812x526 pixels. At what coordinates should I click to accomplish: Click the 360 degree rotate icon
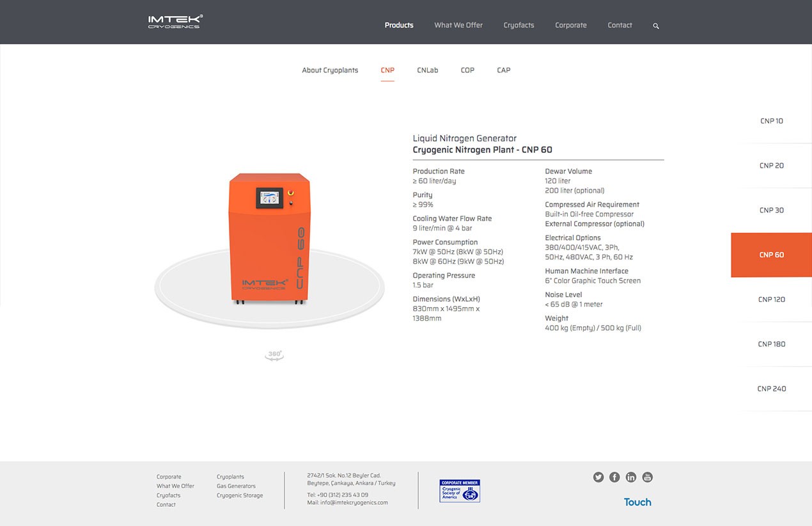[x=274, y=355]
